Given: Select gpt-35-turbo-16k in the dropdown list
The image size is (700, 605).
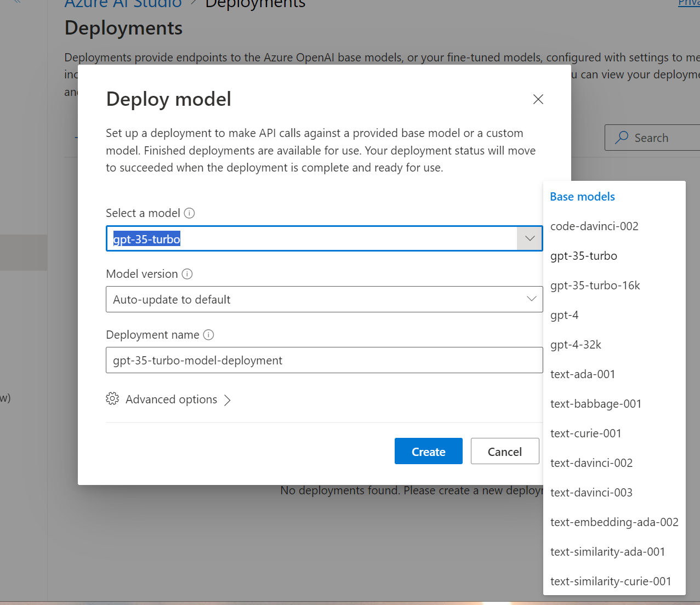Looking at the screenshot, I should pos(595,286).
